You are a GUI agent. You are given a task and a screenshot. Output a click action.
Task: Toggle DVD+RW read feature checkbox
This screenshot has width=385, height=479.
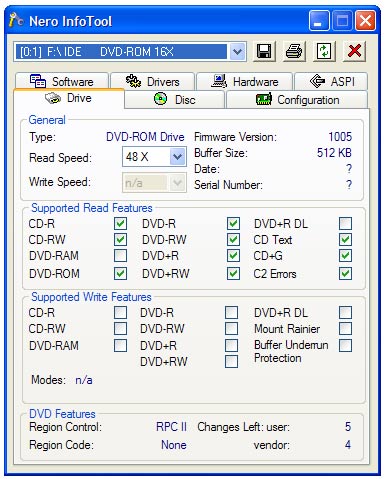point(233,274)
